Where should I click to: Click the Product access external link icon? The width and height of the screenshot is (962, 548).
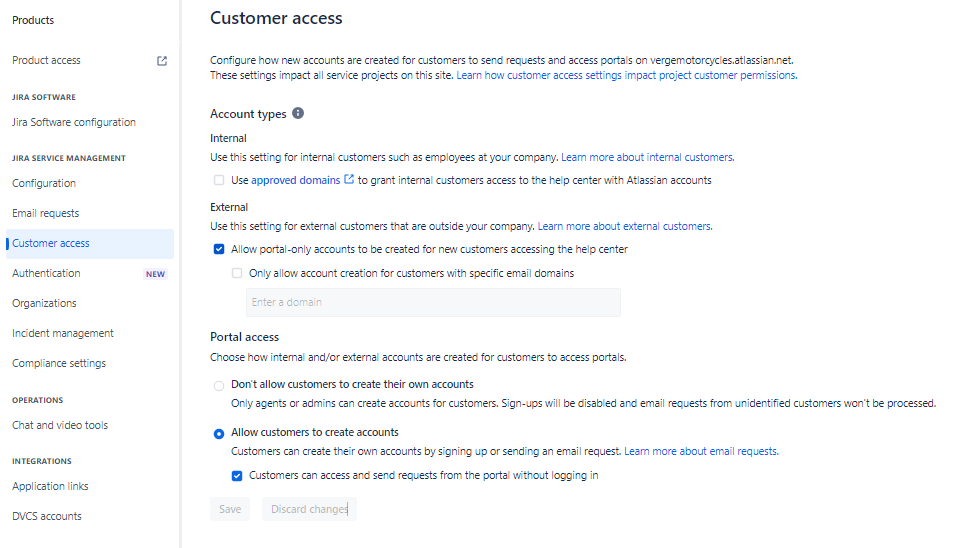click(x=162, y=61)
